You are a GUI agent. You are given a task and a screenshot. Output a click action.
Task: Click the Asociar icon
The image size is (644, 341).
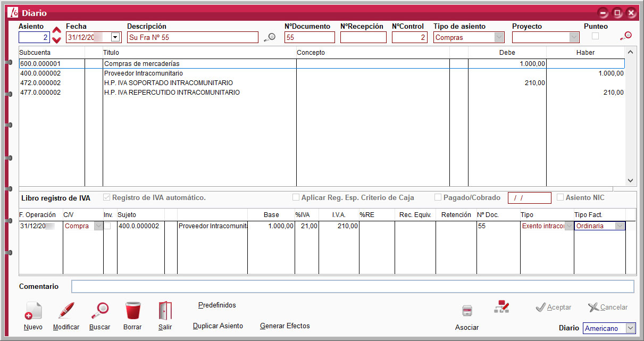[x=467, y=311]
